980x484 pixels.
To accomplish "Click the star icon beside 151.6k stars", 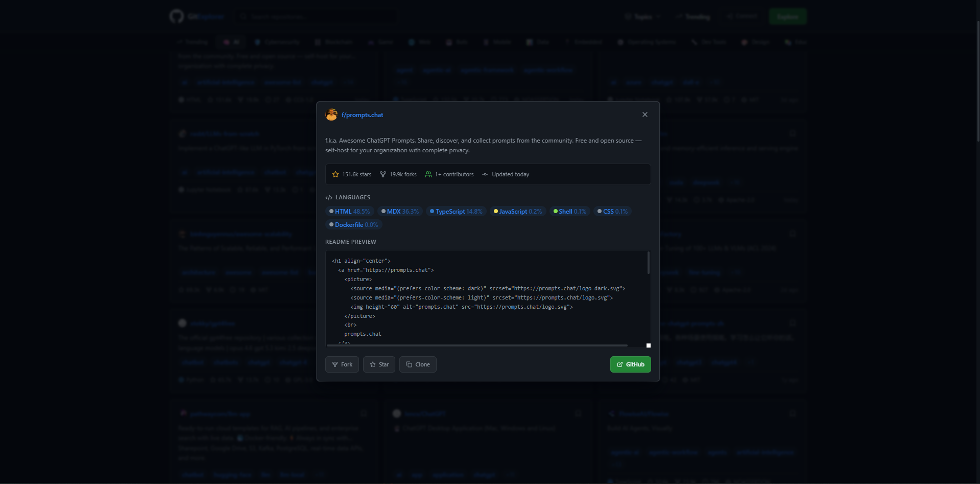I will [x=336, y=174].
